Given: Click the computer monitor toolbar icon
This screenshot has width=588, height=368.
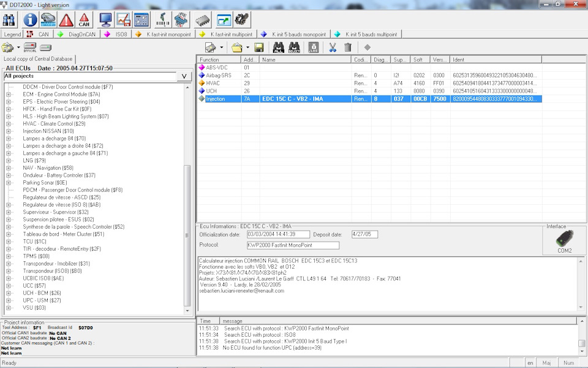Looking at the screenshot, I should coord(105,20).
